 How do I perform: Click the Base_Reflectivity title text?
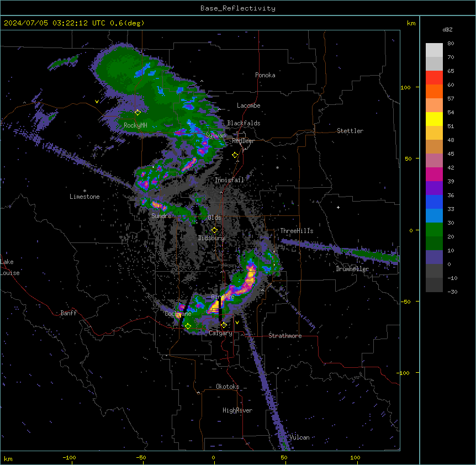[238, 8]
